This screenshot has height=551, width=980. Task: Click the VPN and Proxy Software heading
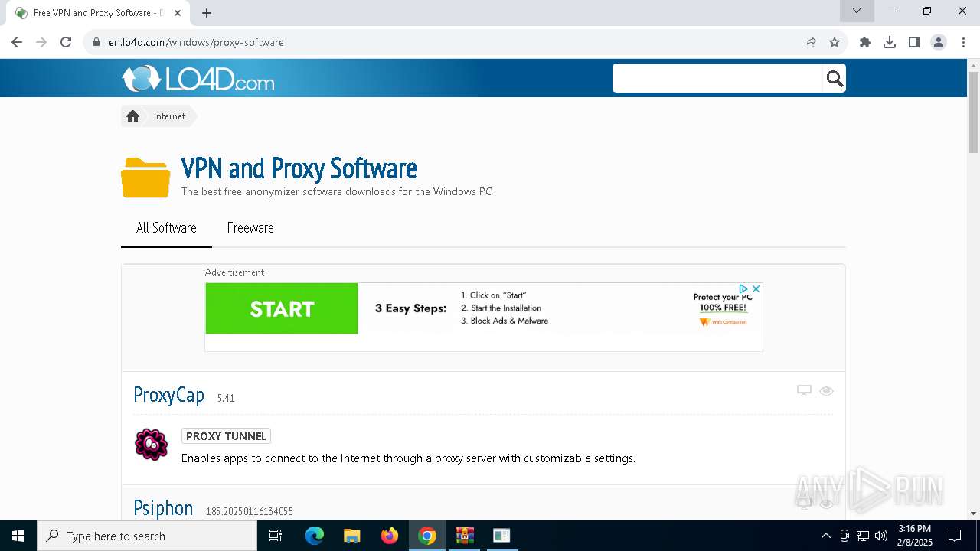click(299, 168)
